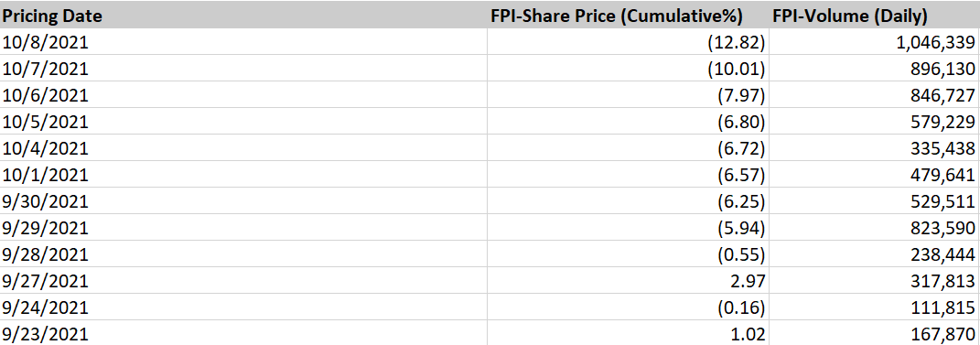Select the cell showing (12.82)
The width and height of the screenshot is (980, 345).
tap(628, 42)
